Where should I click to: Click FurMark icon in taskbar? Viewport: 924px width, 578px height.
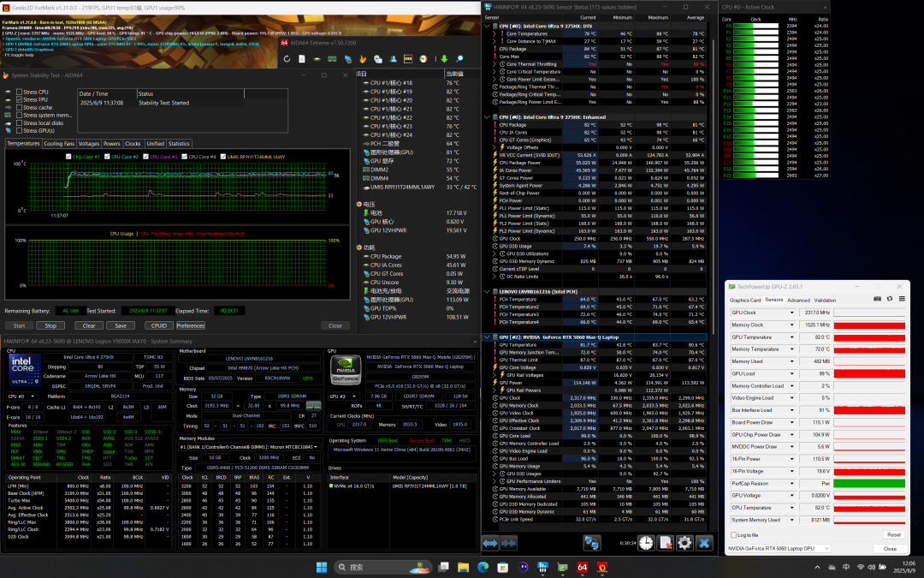(x=602, y=567)
